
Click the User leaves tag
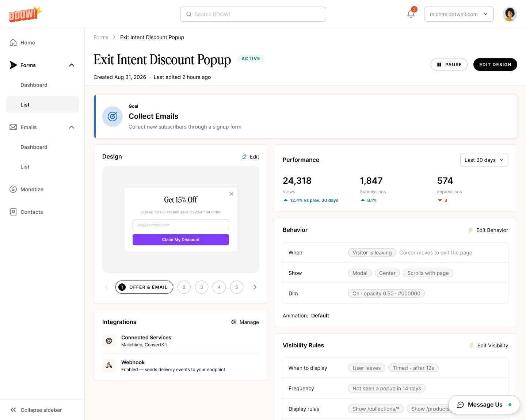coord(367,368)
